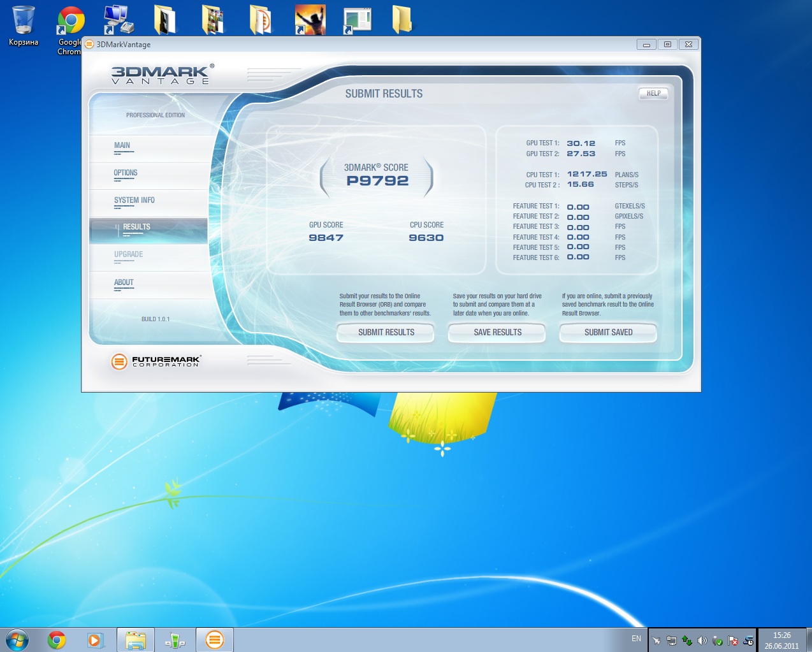This screenshot has width=812, height=652.
Task: Open the ABOUT section
Action: tap(149, 286)
